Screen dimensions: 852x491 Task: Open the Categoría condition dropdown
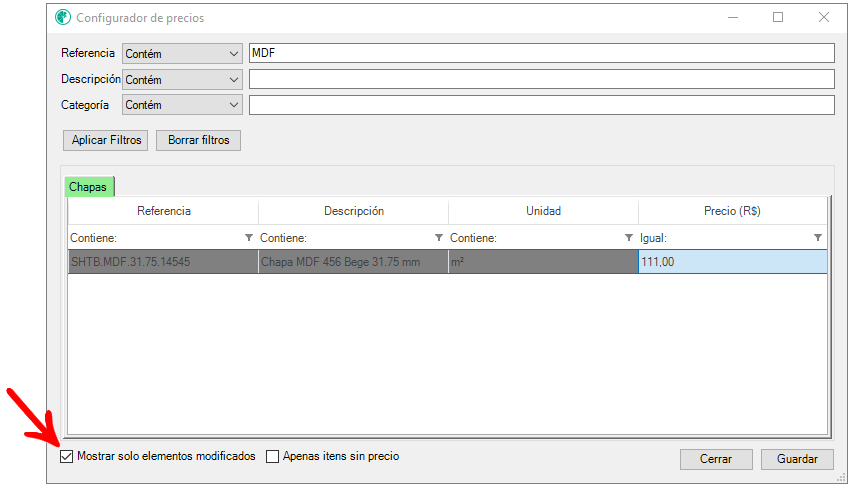click(182, 105)
